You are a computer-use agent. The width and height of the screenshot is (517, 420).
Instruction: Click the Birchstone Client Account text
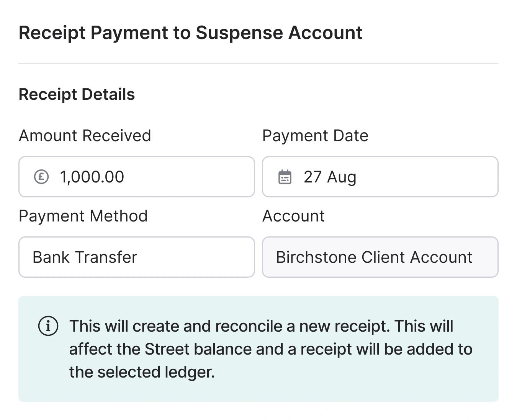pyautogui.click(x=374, y=257)
